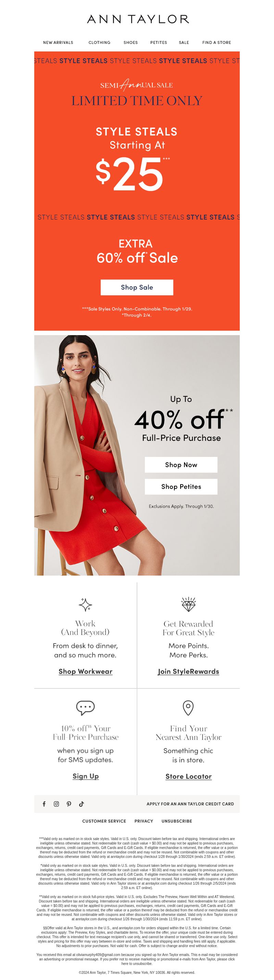
Task: Click the Shop Sale button
Action: click(137, 287)
